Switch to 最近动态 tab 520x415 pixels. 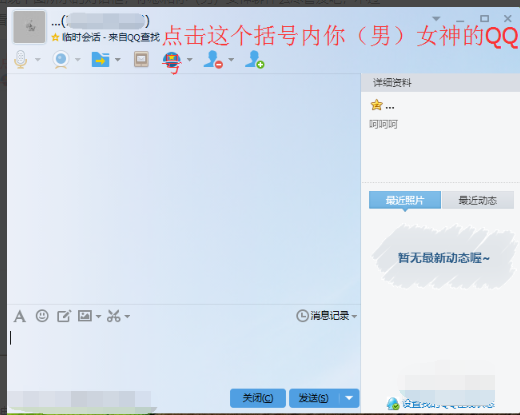478,200
